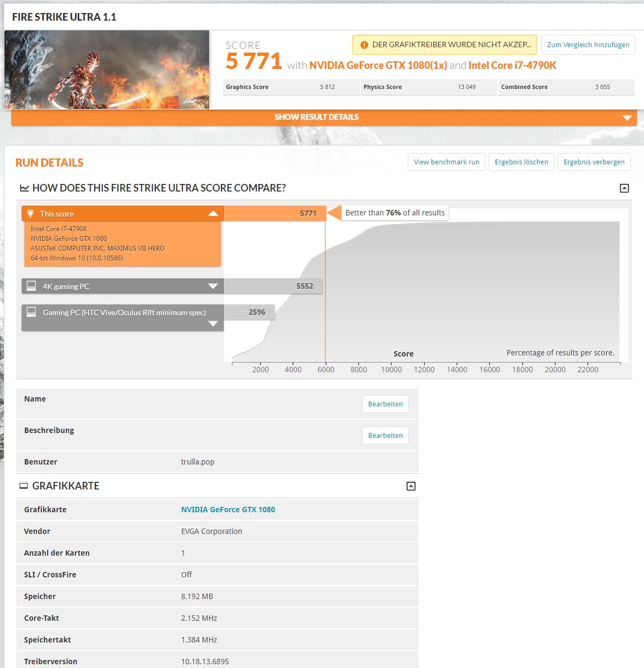Click Anzahl der Karten value 1
Image resolution: width=644 pixels, height=668 pixels.
point(183,553)
